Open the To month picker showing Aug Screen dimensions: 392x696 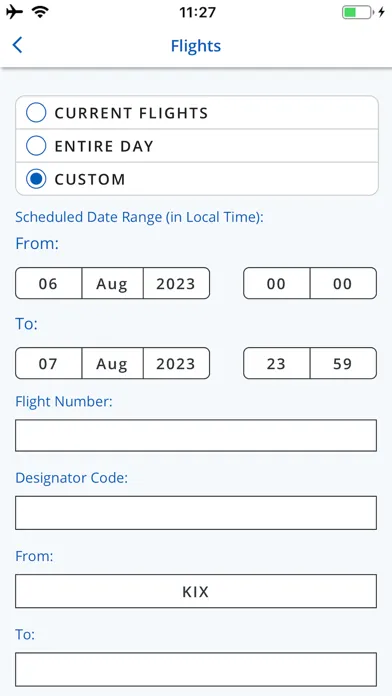click(112, 363)
